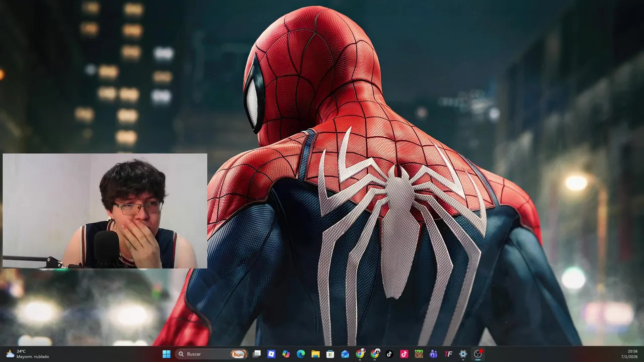The image size is (644, 362).
Task: Click the search highlight image in Buscar box
Action: click(238, 354)
